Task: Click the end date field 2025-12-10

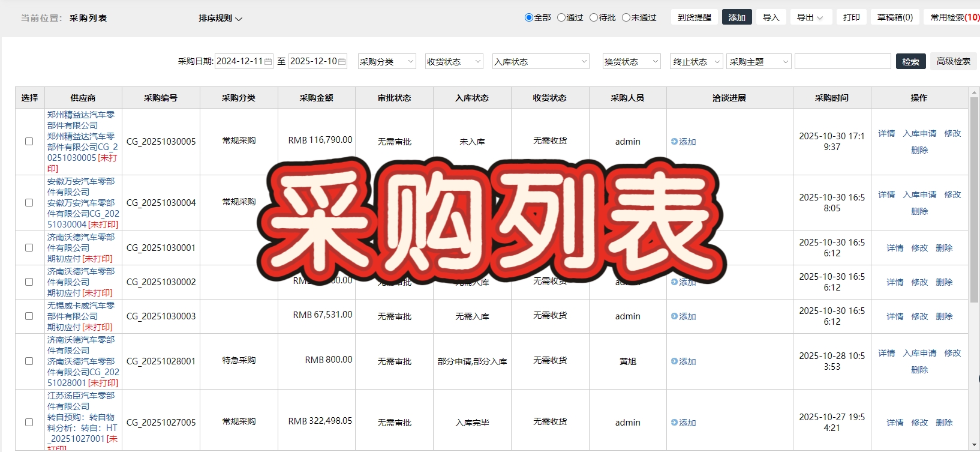Action: click(318, 62)
